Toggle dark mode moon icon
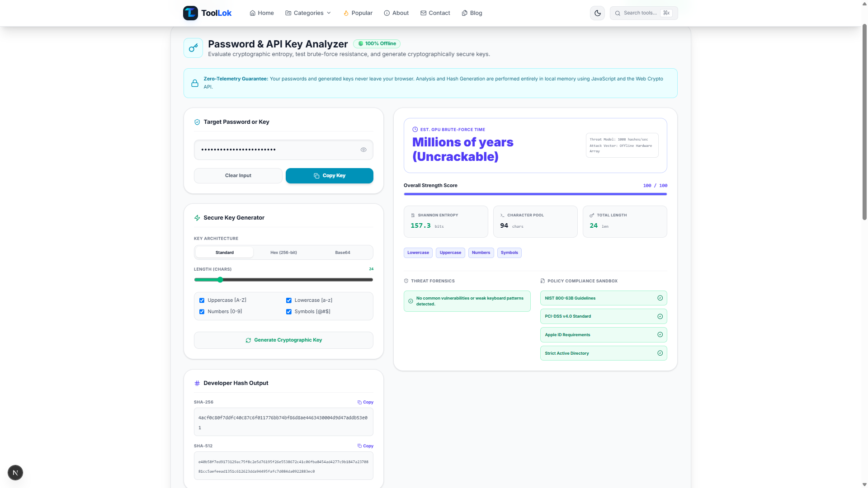868x488 pixels. point(597,13)
